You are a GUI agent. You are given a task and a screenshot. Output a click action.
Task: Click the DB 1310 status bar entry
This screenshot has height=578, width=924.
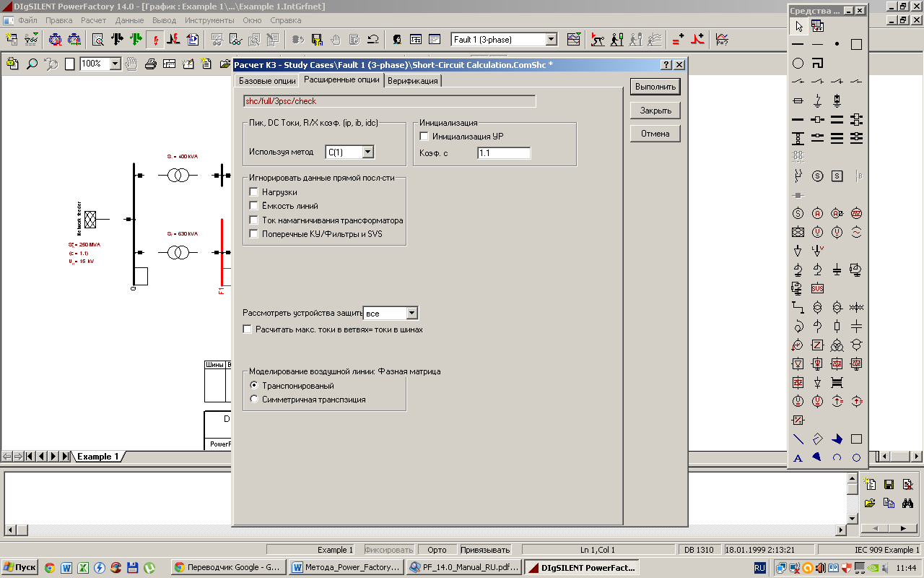point(699,550)
